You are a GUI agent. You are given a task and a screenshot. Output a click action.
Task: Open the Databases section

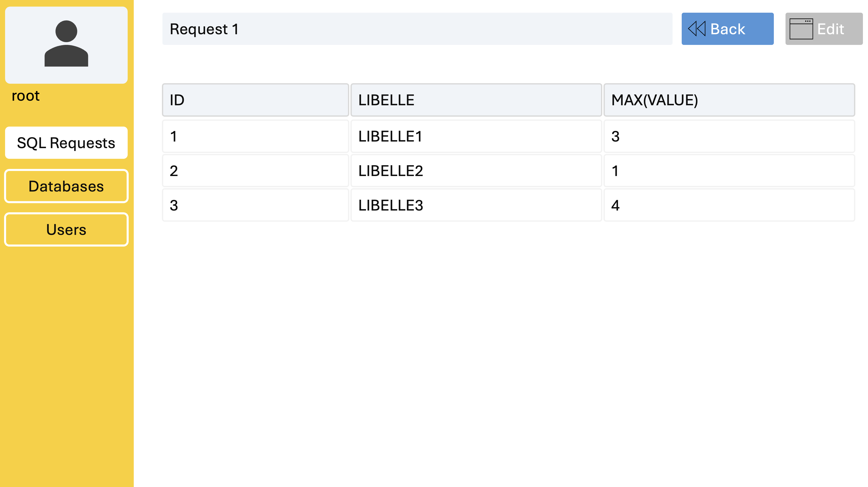pyautogui.click(x=66, y=186)
